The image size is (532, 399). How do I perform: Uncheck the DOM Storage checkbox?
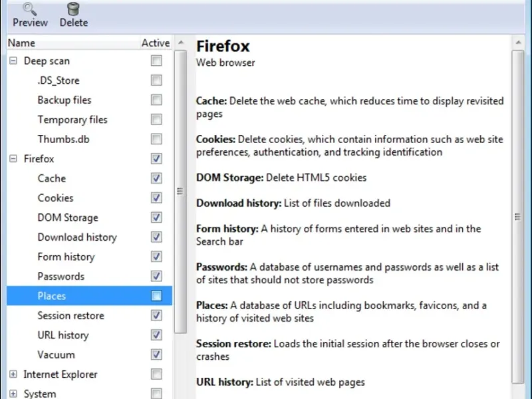[x=156, y=217]
